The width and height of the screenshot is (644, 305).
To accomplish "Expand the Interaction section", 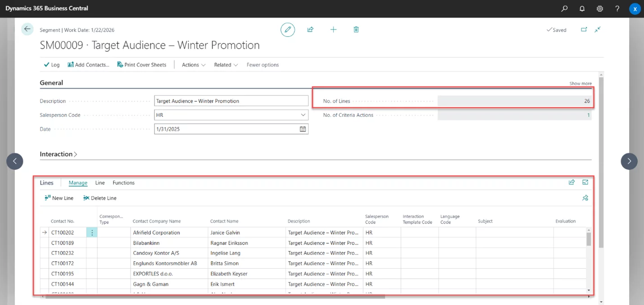I will [x=59, y=154].
